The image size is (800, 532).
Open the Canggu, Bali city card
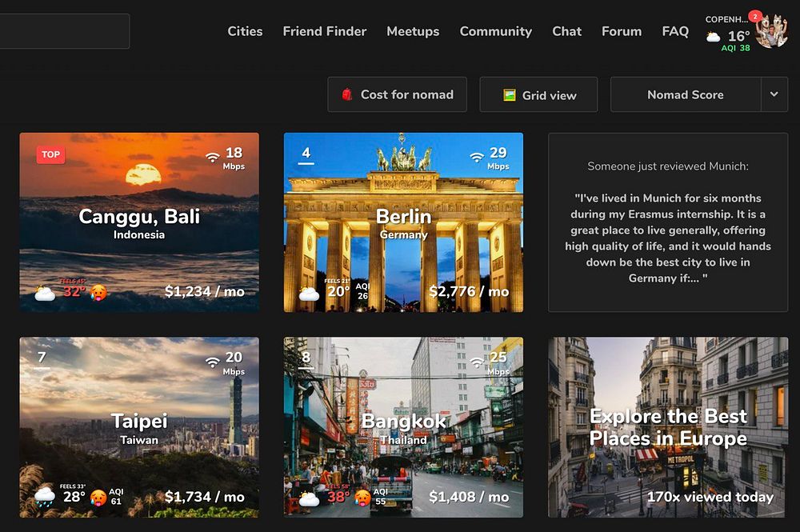pos(139,222)
